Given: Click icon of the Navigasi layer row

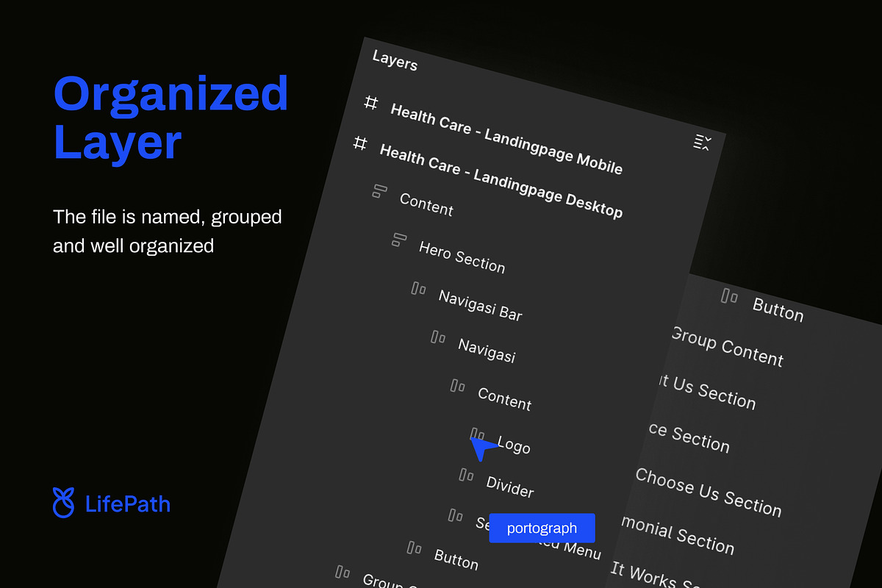Looking at the screenshot, I should (439, 337).
